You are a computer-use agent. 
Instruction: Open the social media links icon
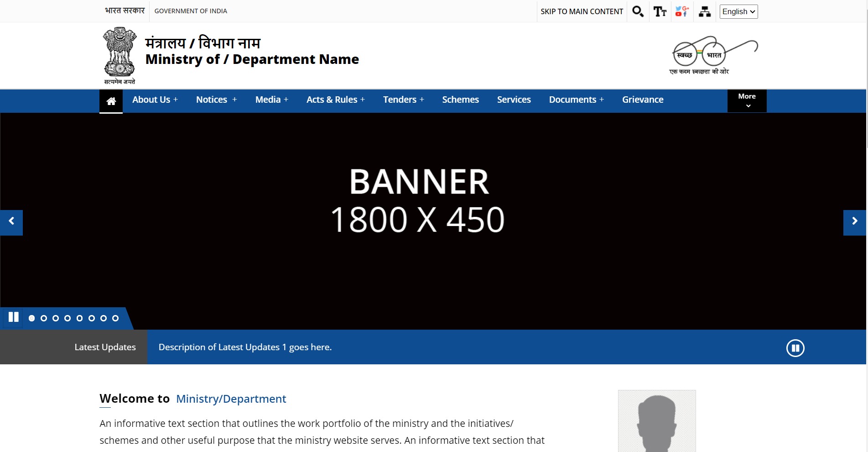(x=682, y=11)
